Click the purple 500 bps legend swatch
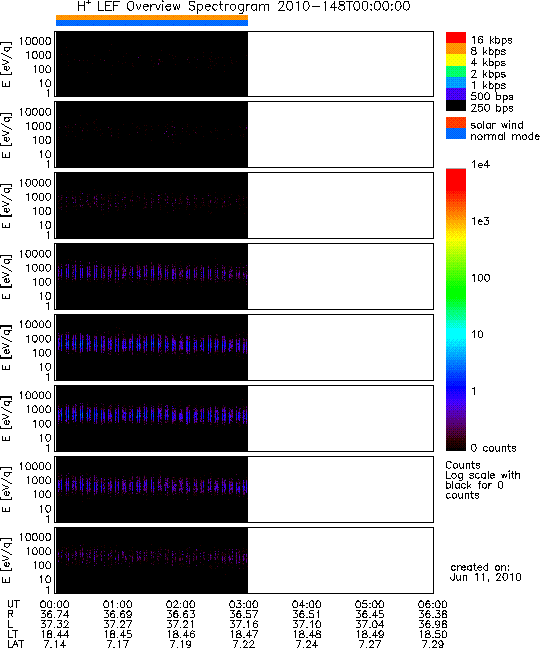Viewport: 540px width, 648px height. coord(456,94)
